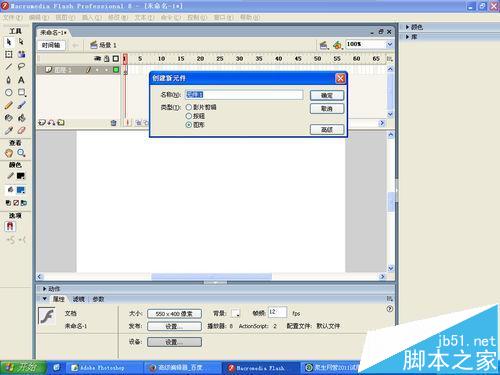This screenshot has height=375, width=500.
Task: Click the Delete Layer trash icon
Action: coord(114,123)
